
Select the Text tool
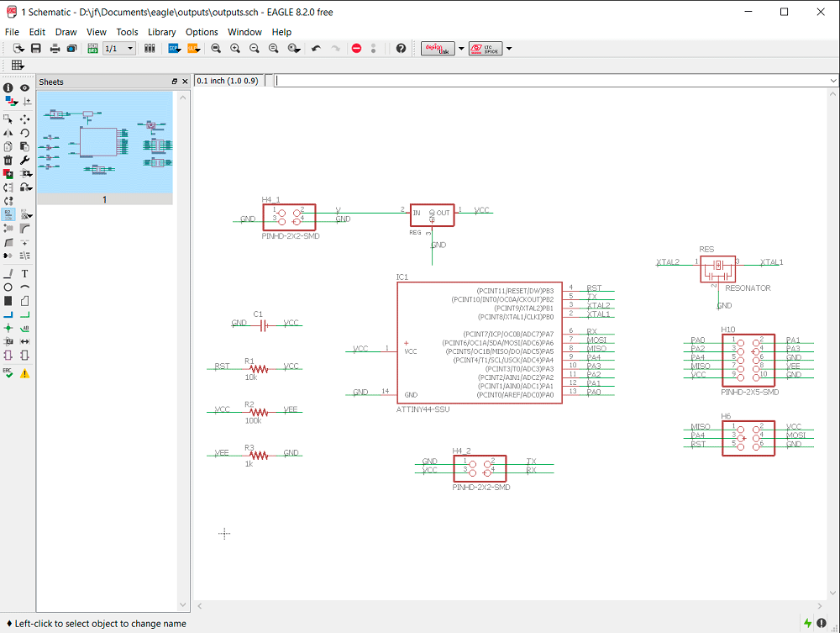[x=24, y=273]
